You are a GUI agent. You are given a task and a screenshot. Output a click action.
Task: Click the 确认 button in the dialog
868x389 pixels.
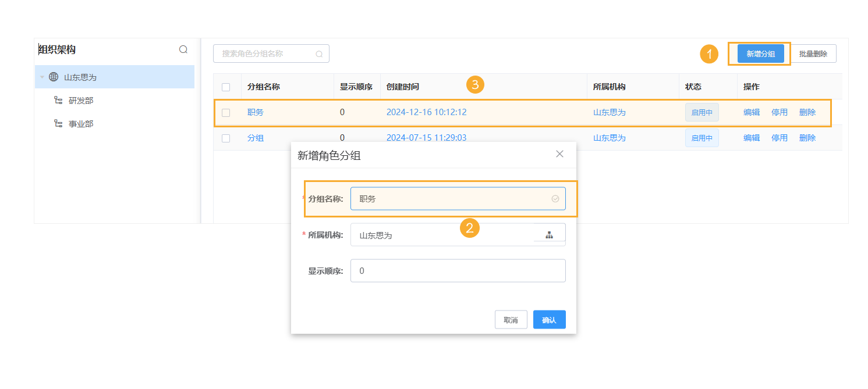click(x=549, y=319)
